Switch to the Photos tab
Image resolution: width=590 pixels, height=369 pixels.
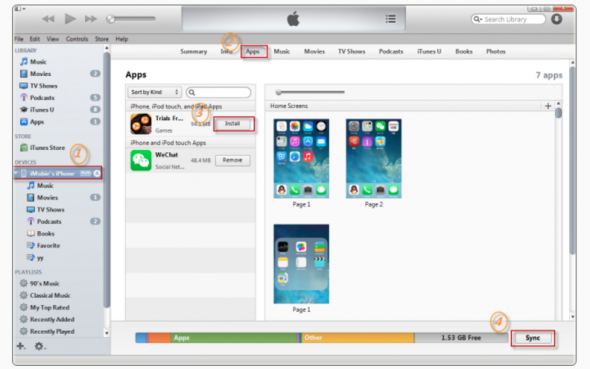click(496, 52)
